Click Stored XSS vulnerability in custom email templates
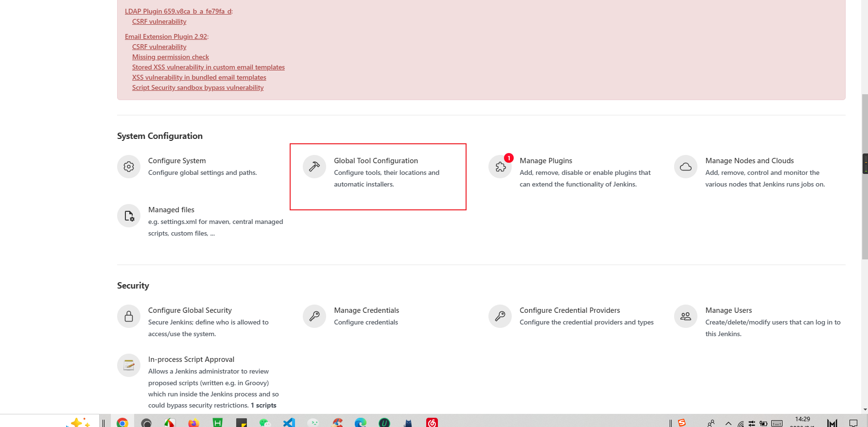 click(x=208, y=67)
